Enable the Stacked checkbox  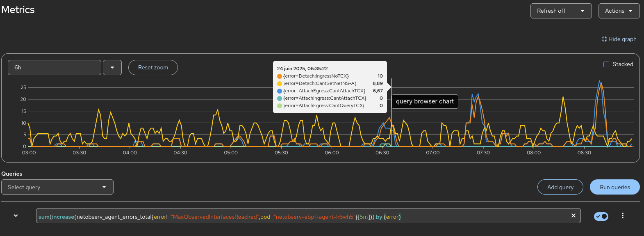(606, 64)
